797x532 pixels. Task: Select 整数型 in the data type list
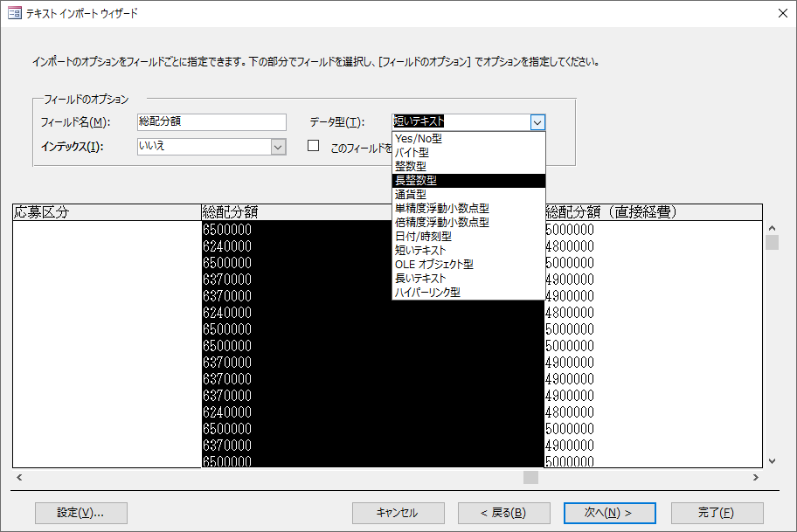click(468, 166)
